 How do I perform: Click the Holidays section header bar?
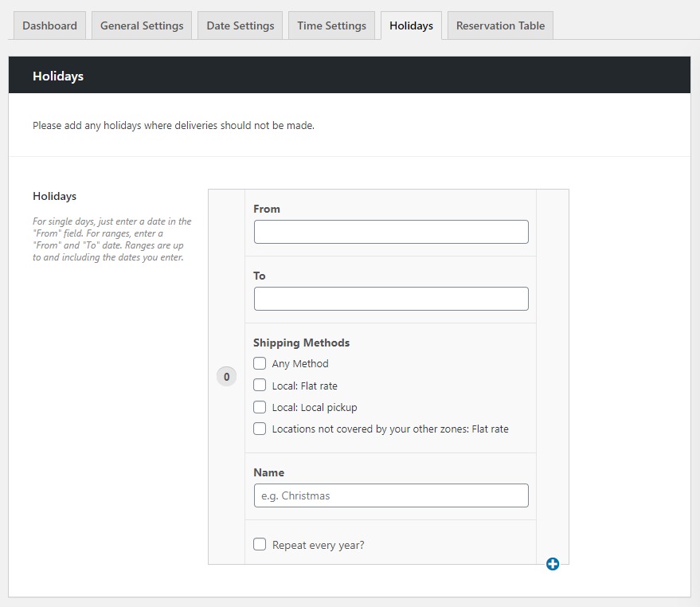(349, 76)
